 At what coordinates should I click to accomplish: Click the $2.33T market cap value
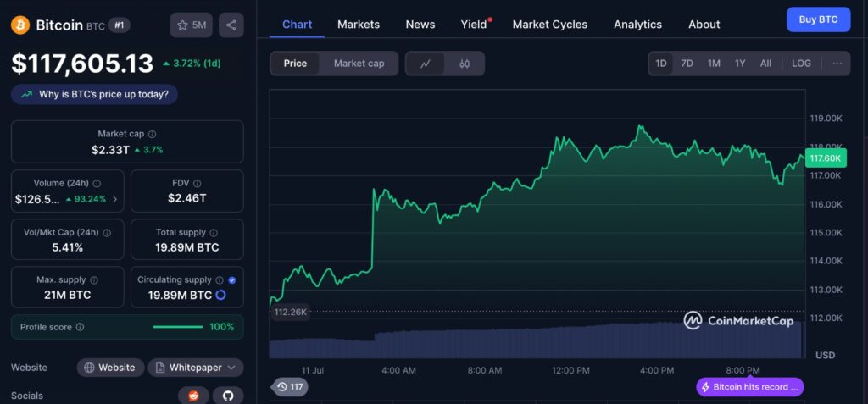(110, 149)
